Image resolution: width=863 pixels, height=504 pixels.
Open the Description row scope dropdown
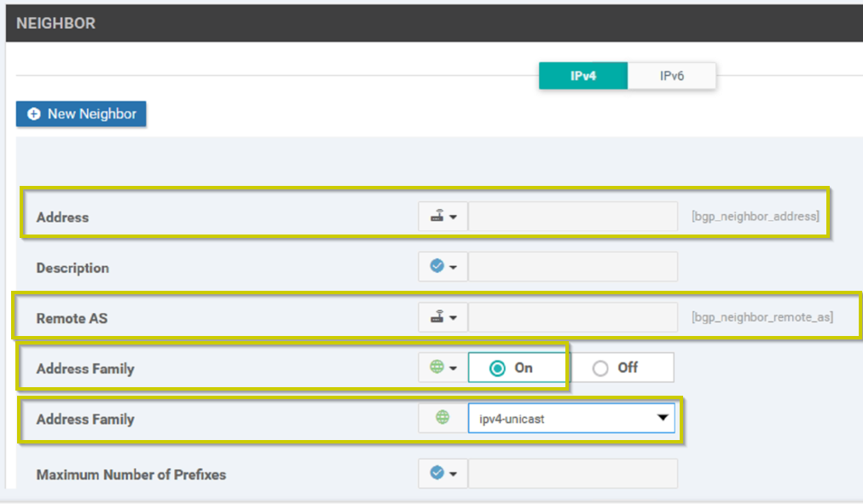pos(453,268)
